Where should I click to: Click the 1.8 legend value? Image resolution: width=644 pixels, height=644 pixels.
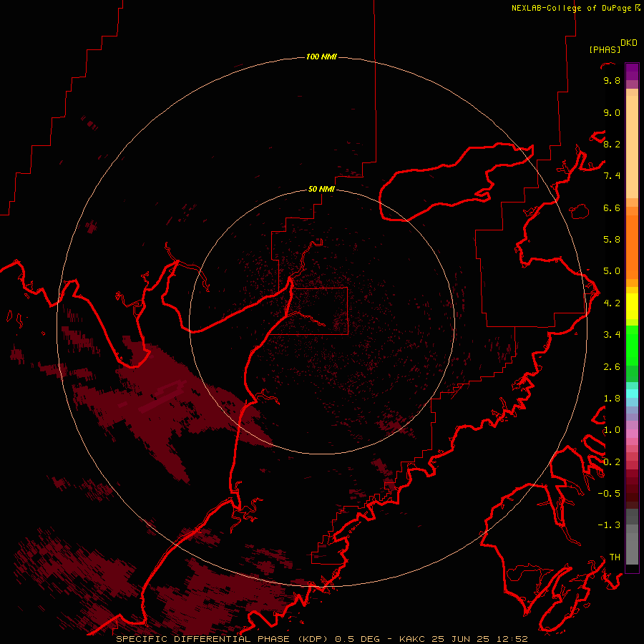(612, 399)
